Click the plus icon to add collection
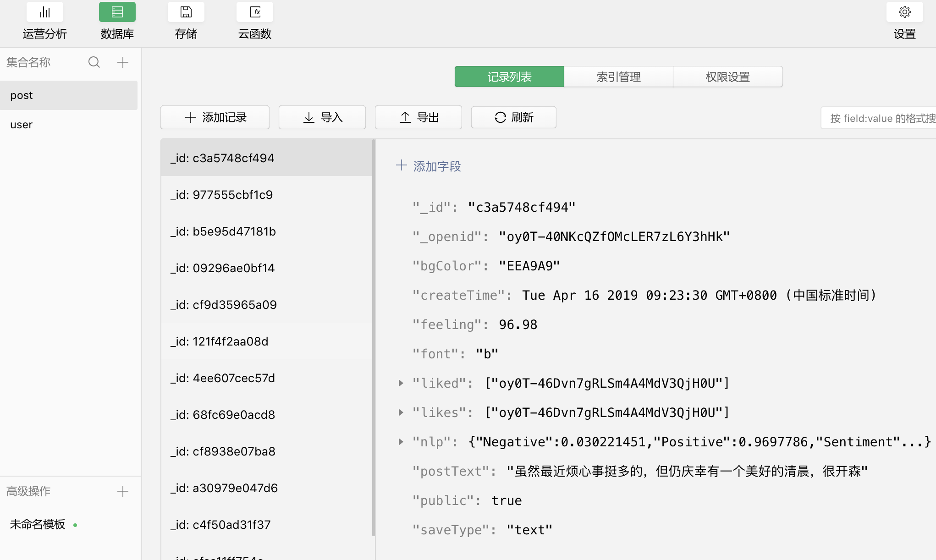The width and height of the screenshot is (936, 560). [x=122, y=62]
